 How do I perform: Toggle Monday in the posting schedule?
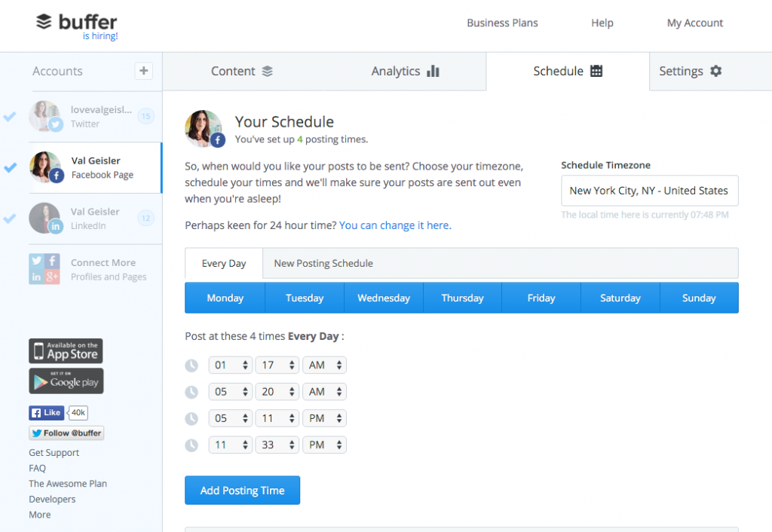(x=225, y=298)
